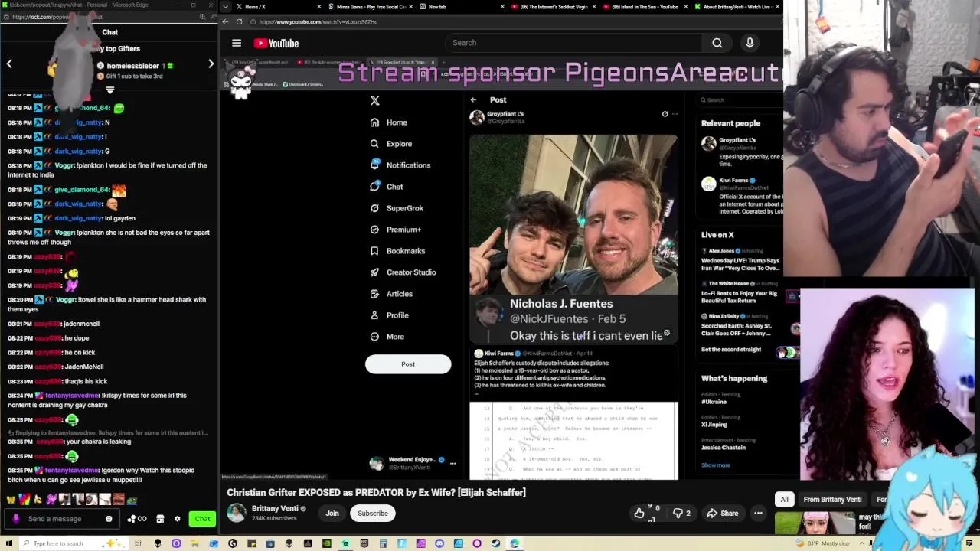
Task: Open SuperGrok in the X sidebar
Action: tap(397, 208)
